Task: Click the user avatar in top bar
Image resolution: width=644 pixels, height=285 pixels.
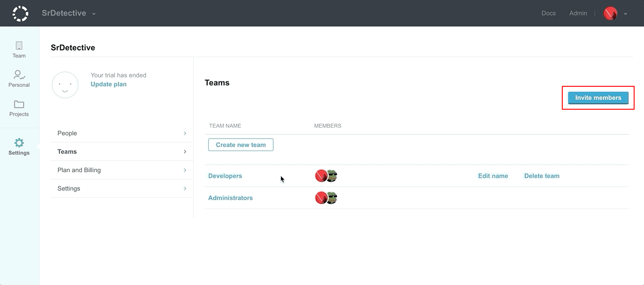Action: pos(610,13)
